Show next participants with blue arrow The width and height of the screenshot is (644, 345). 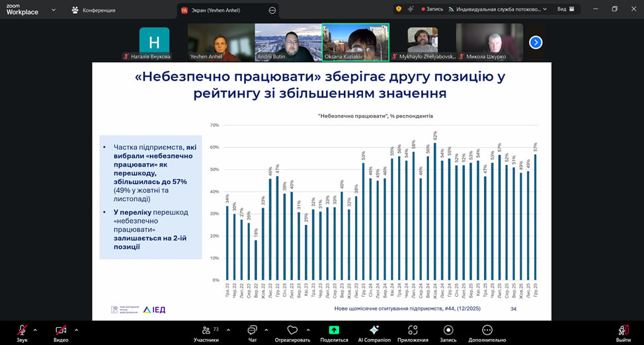tap(536, 42)
